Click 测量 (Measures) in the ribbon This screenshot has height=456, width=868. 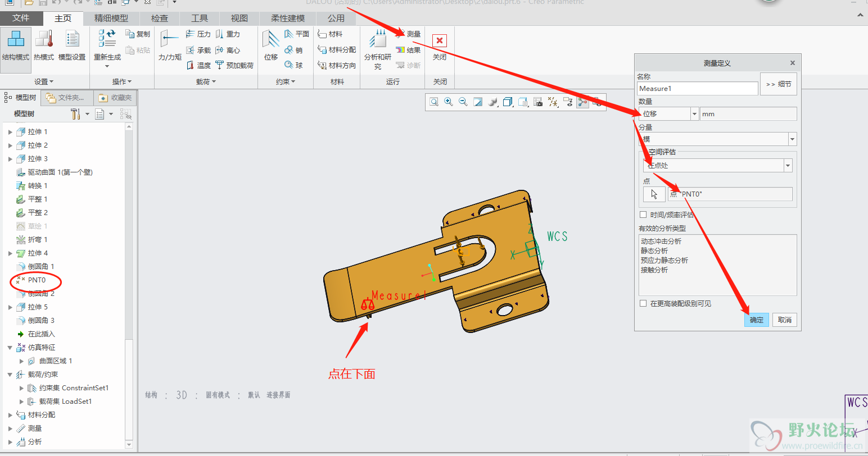pos(408,34)
